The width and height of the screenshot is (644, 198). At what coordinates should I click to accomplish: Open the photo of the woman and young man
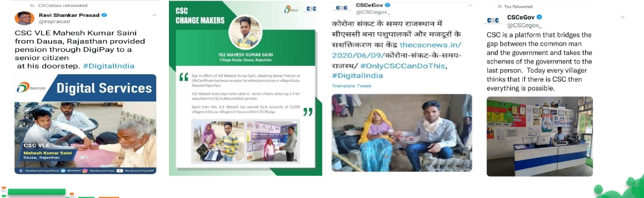coord(402,133)
